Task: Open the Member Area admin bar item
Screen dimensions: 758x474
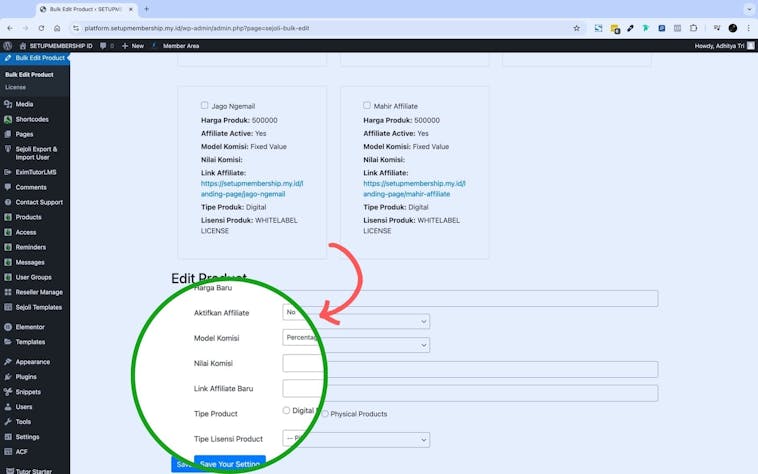Action: pyautogui.click(x=180, y=45)
